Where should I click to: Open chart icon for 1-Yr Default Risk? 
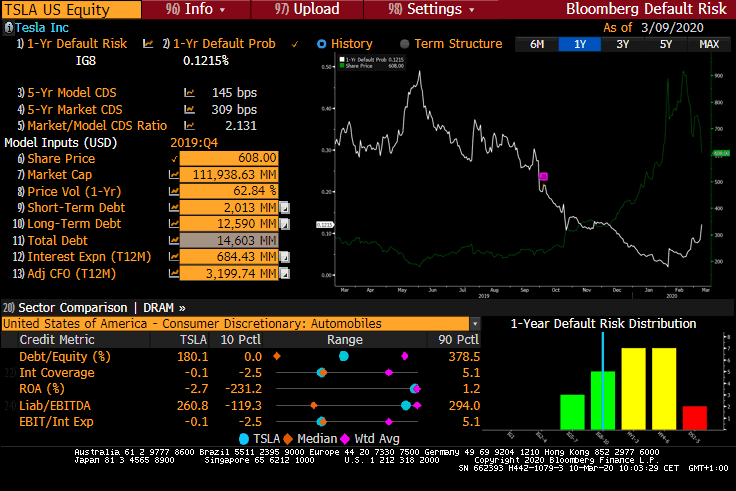[148, 44]
